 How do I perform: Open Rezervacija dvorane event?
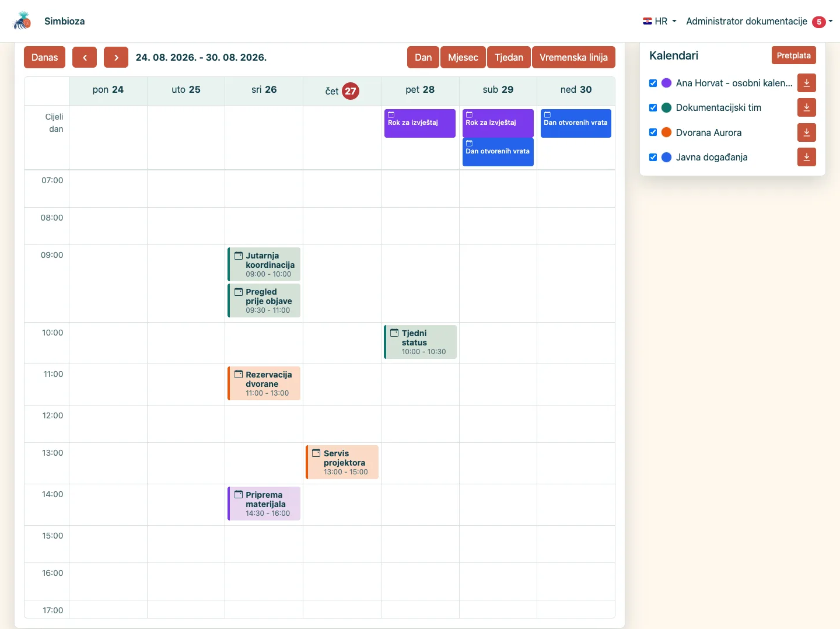[264, 383]
